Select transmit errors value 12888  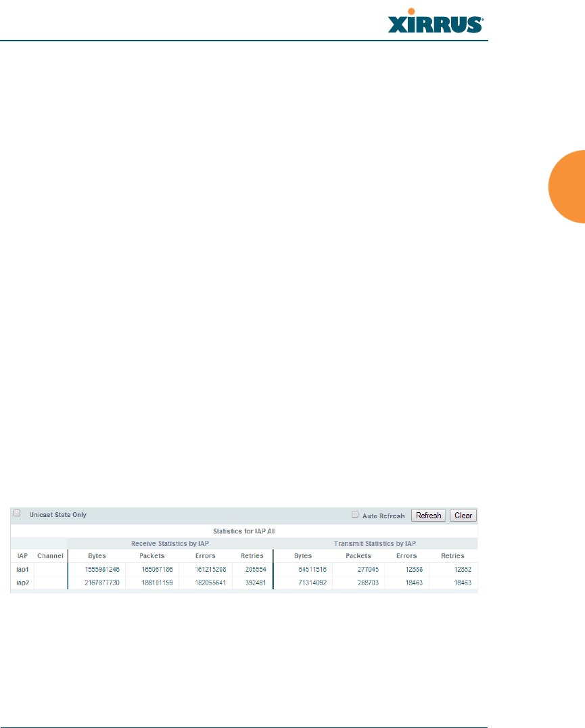(x=414, y=569)
